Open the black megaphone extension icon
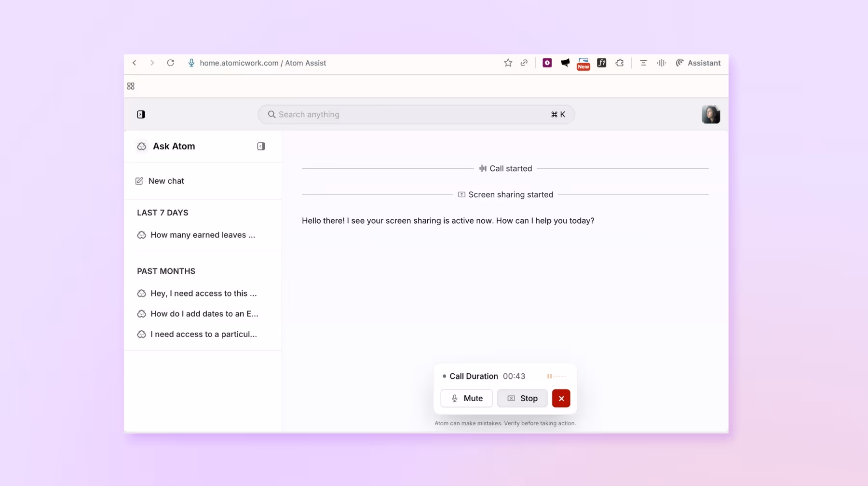This screenshot has height=486, width=868. 565,63
